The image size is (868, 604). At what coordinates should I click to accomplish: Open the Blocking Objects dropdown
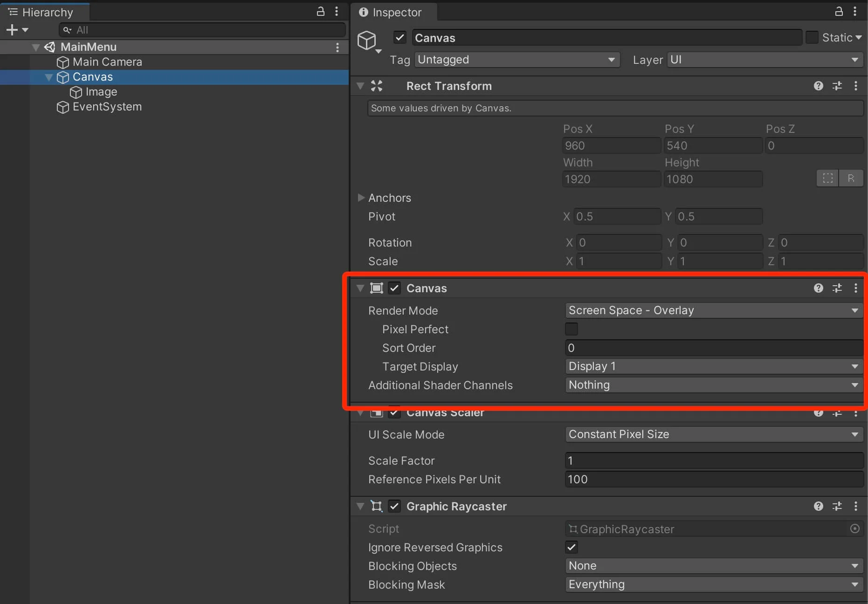(x=714, y=566)
